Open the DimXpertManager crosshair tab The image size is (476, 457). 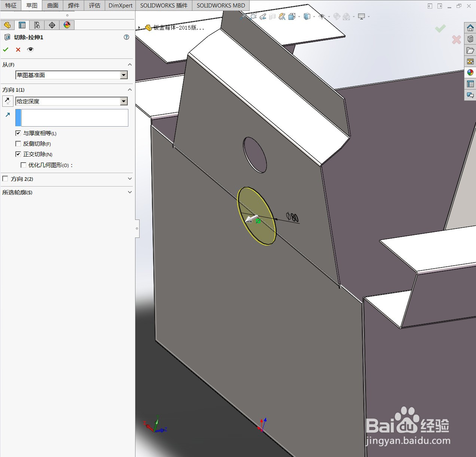click(52, 25)
